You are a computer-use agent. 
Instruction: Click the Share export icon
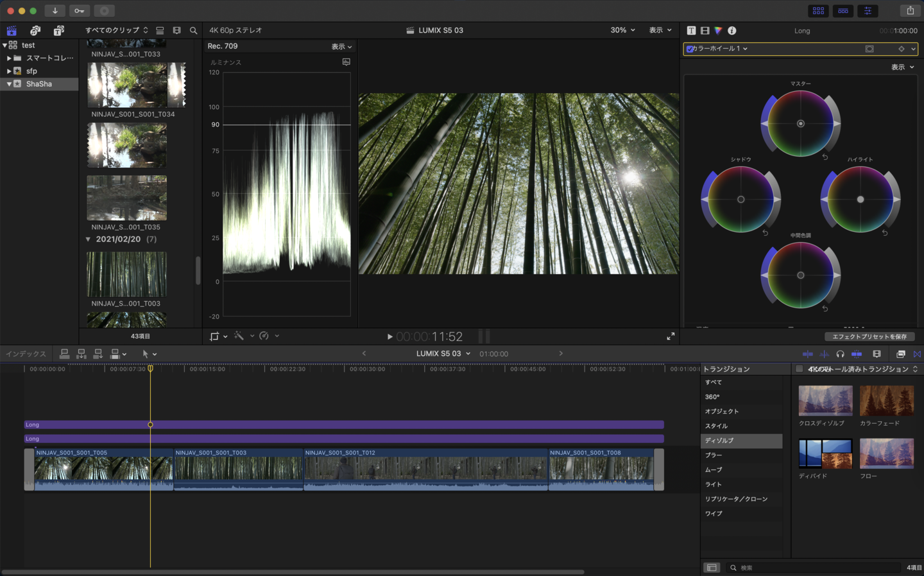[910, 10]
